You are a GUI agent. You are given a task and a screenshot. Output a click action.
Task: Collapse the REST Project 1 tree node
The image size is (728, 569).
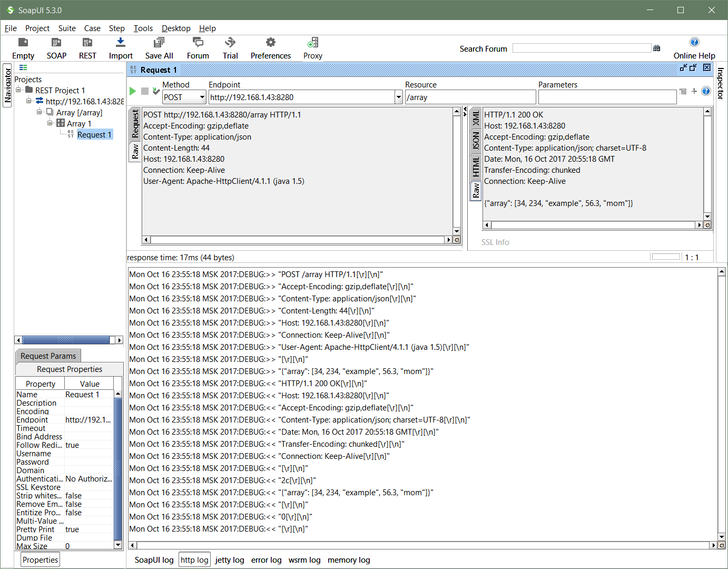[18, 90]
